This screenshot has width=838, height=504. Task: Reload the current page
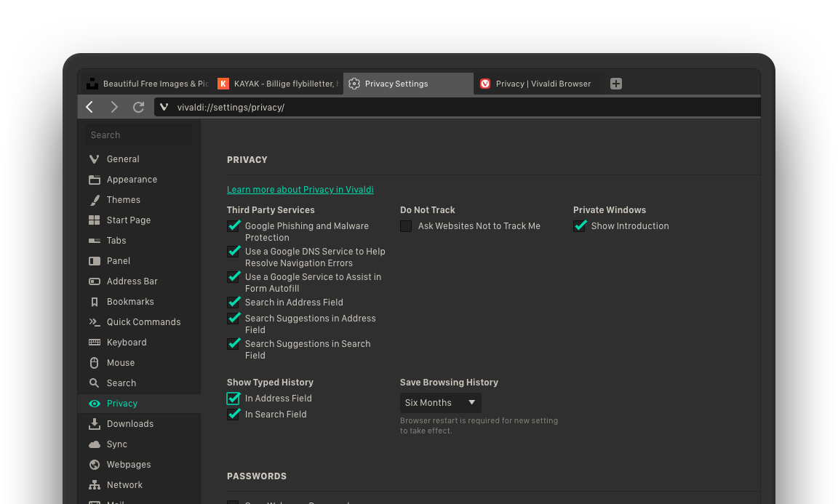point(138,107)
